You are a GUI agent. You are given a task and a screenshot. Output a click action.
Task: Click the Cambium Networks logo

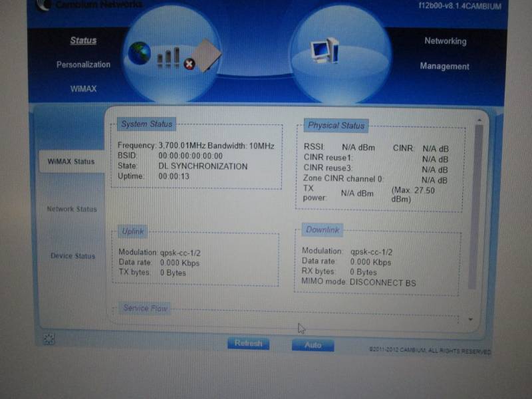click(90, 5)
